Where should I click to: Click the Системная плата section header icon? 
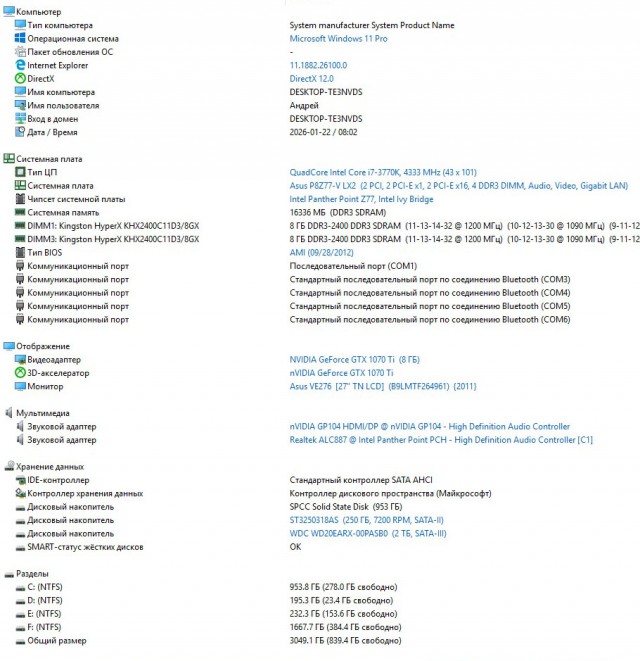tap(9, 159)
